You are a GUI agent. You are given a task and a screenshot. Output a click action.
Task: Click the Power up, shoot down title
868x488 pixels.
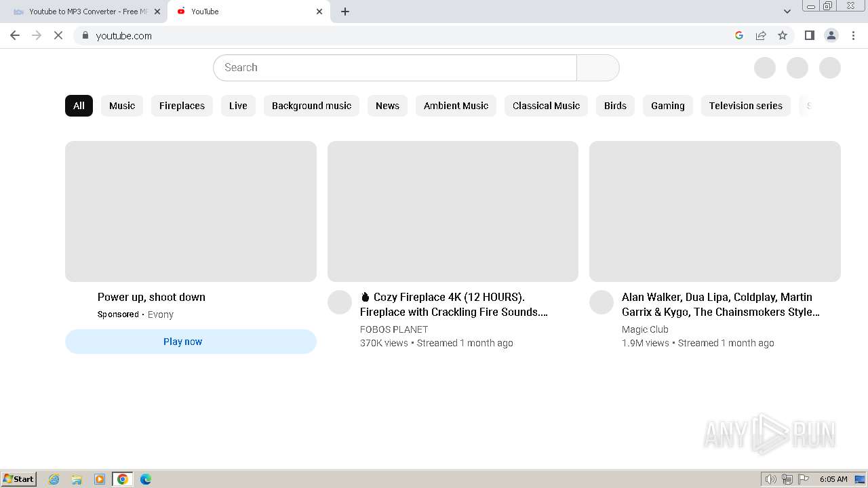(151, 297)
